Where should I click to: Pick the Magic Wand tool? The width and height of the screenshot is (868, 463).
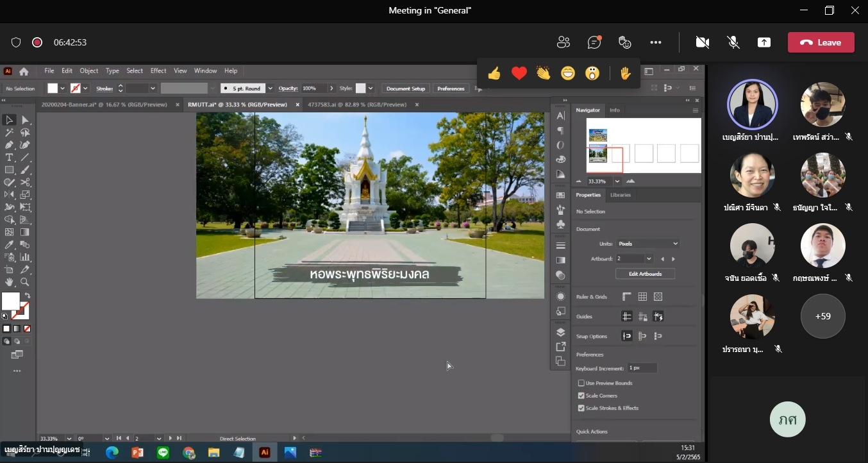[10, 133]
